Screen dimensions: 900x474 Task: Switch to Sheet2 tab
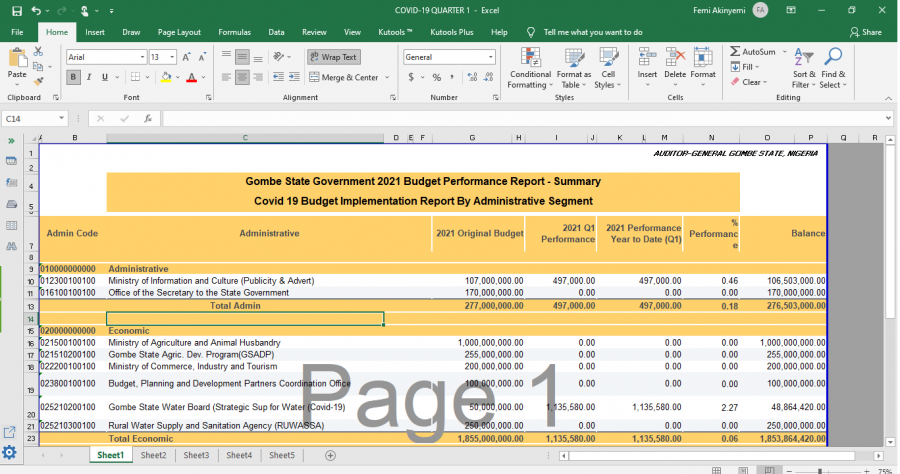pyautogui.click(x=153, y=455)
